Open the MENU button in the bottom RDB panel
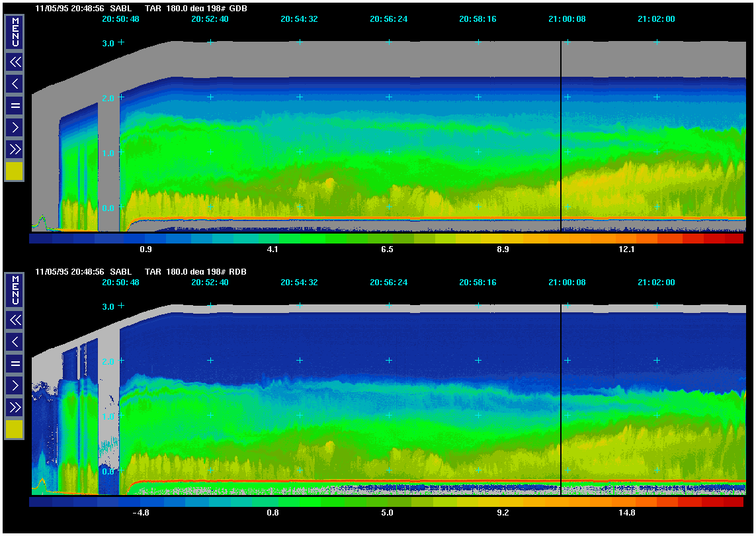756x536 pixels. point(15,289)
